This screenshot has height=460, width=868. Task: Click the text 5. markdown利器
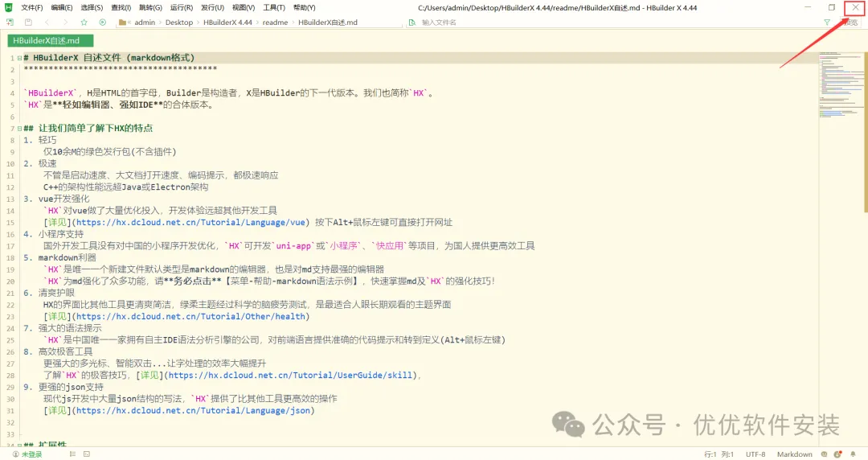(x=59, y=257)
